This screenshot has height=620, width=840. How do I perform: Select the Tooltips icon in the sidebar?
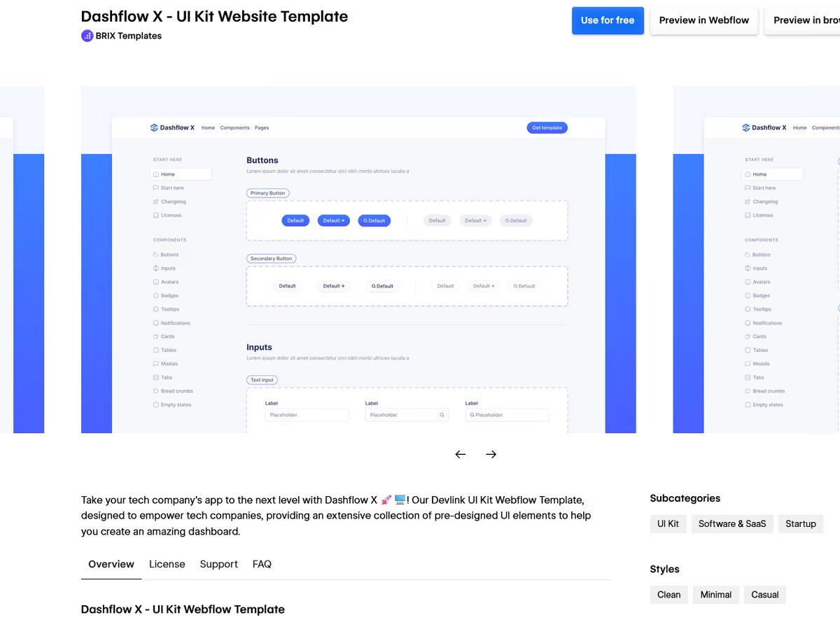[x=155, y=309]
